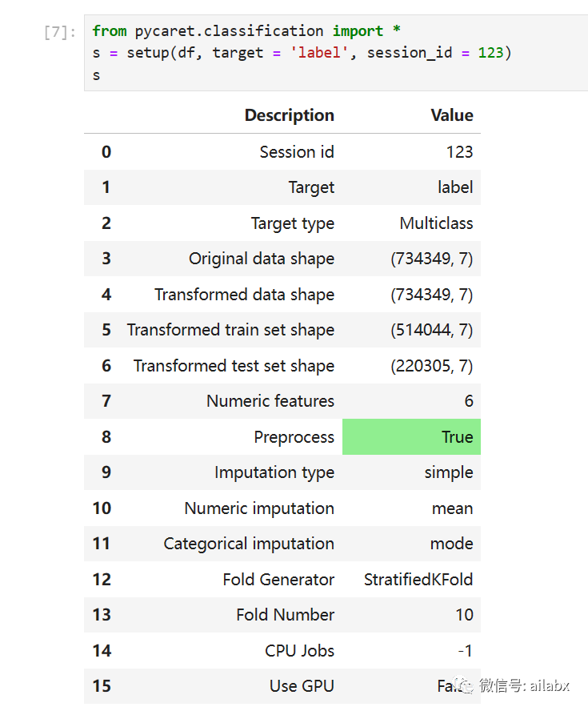Image resolution: width=588 pixels, height=711 pixels.
Task: Click the Categorical imputation mode value
Action: tap(452, 544)
